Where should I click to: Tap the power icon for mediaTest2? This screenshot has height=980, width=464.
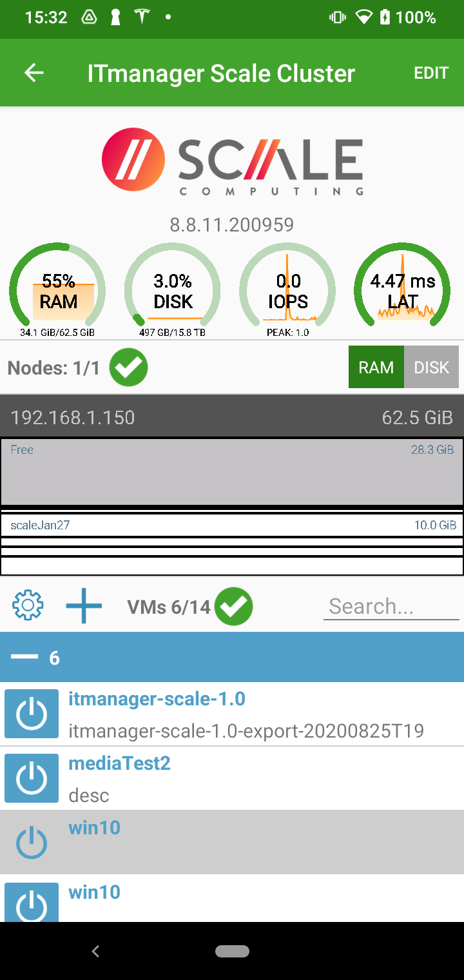(x=31, y=778)
